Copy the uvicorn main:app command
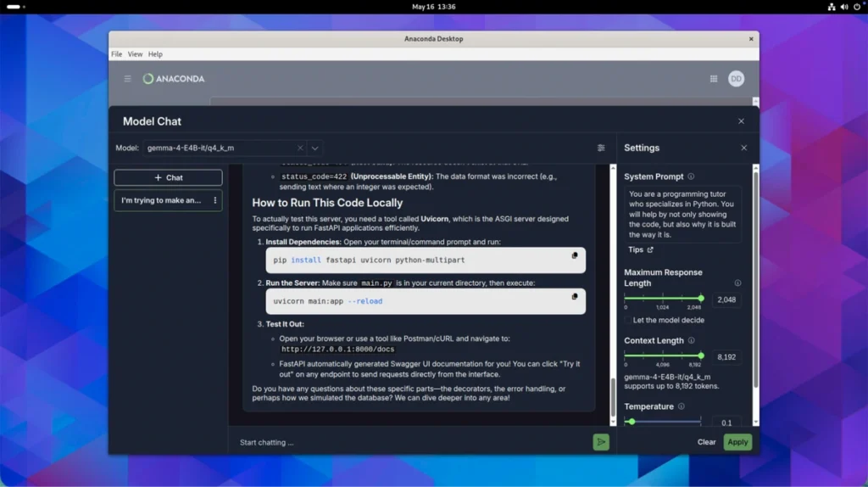Viewport: 868px width, 487px height. point(574,296)
